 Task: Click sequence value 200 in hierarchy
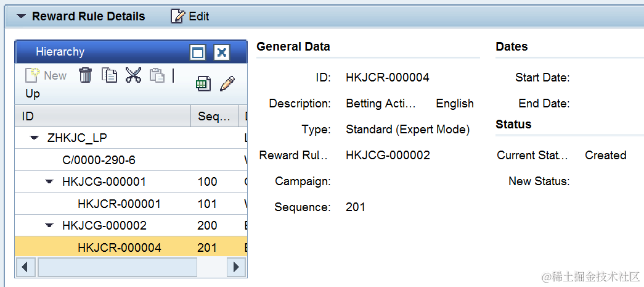pos(208,225)
